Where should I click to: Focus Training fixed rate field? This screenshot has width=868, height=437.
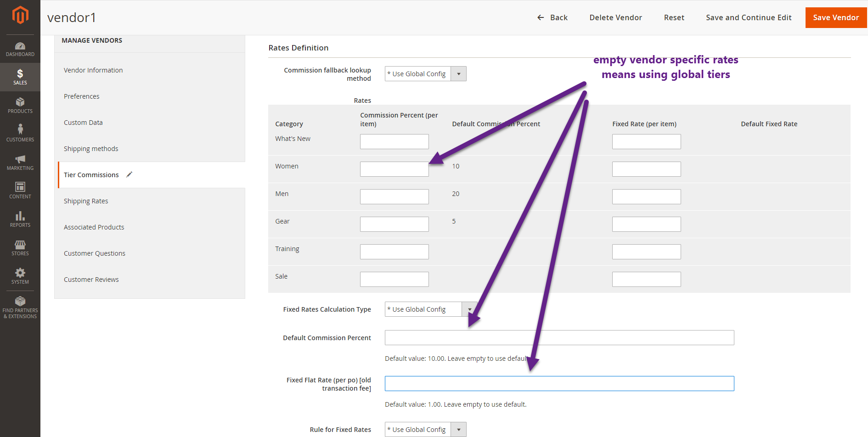point(646,252)
